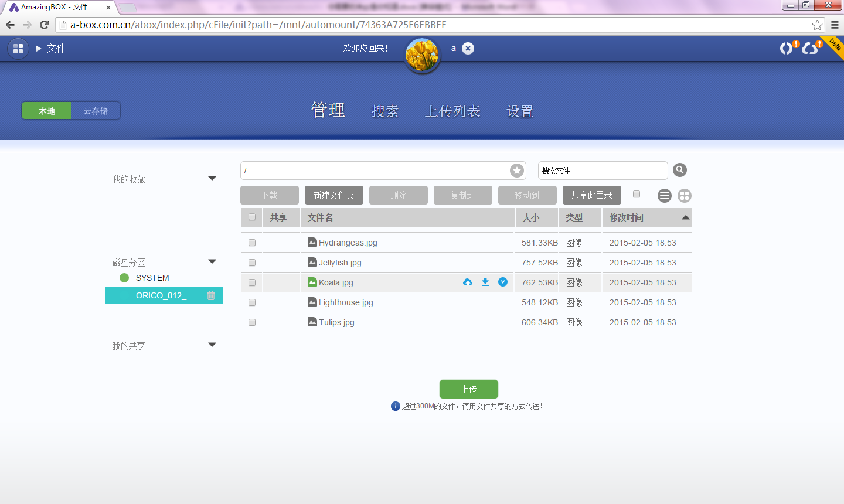
Task: Download Koala.jpg via arrow icon
Action: (485, 282)
